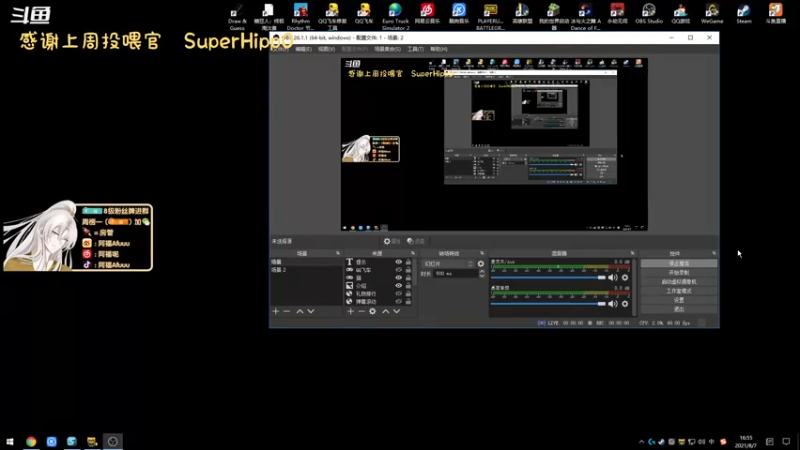This screenshot has height=450, width=800.
Task: Move source down in sources list
Action: click(x=396, y=311)
